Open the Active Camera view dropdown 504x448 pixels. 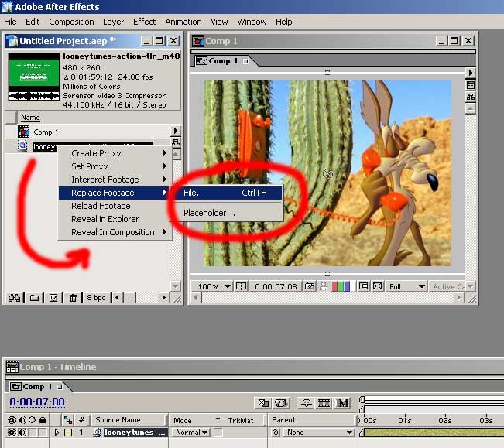(x=447, y=286)
